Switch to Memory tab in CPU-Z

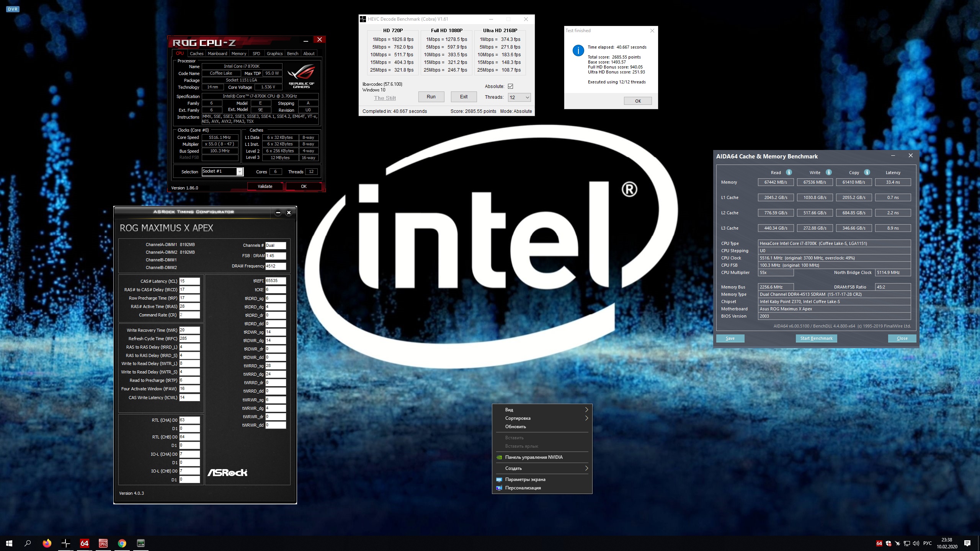tap(239, 54)
